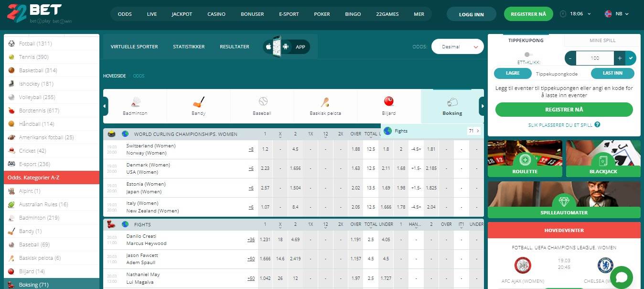Expand +36 markets for Danilo Creati fight

point(251,240)
